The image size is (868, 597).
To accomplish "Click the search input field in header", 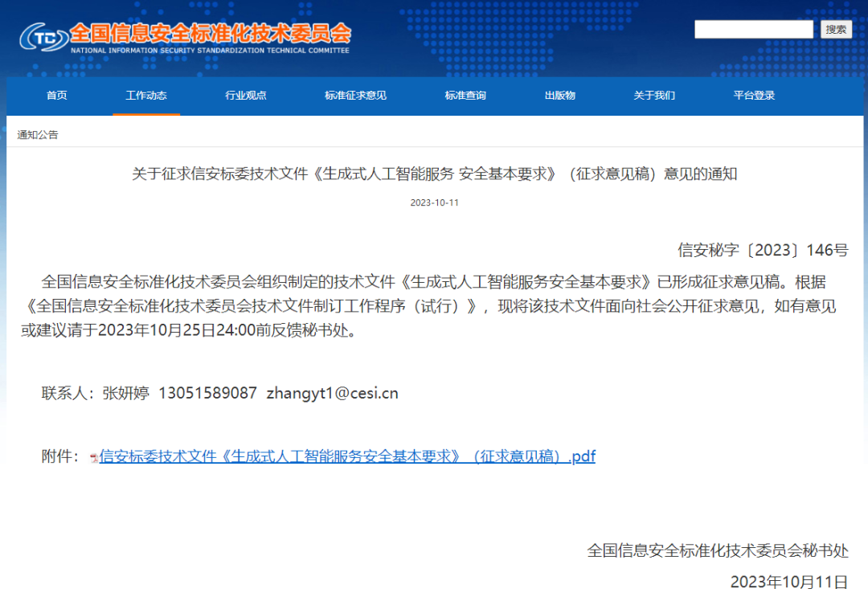I will click(754, 29).
